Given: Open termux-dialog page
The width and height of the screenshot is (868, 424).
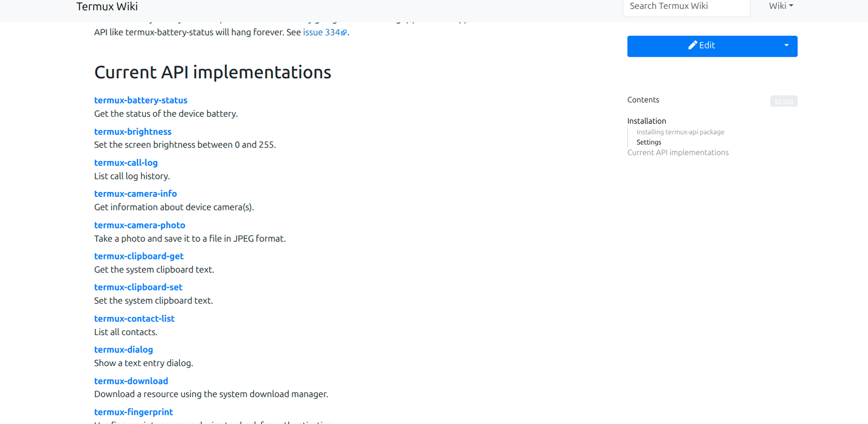Looking at the screenshot, I should [x=123, y=349].
